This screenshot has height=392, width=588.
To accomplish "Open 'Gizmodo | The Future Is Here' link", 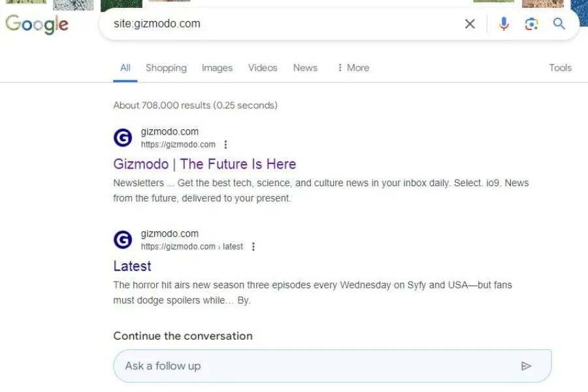I will 204,164.
